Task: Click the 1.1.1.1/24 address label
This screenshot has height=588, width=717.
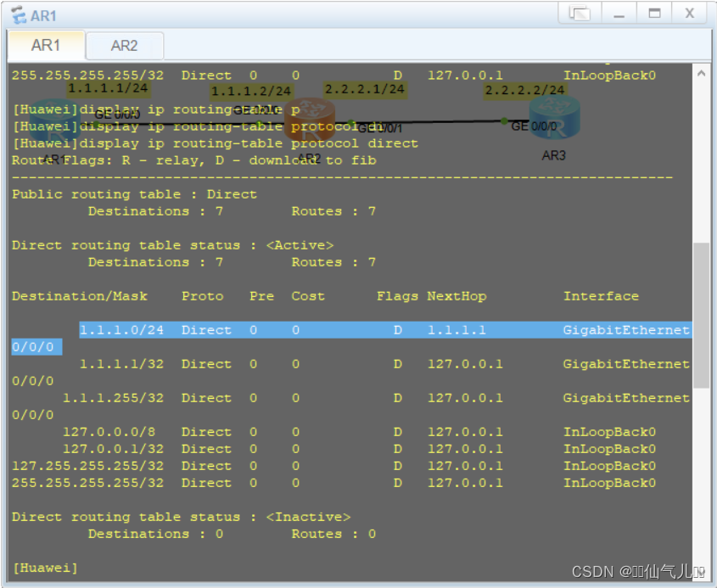Action: click(108, 87)
